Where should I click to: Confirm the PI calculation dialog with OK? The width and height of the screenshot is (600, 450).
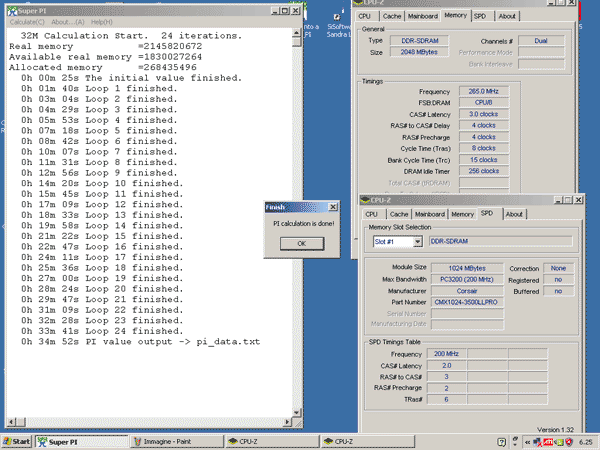302,243
